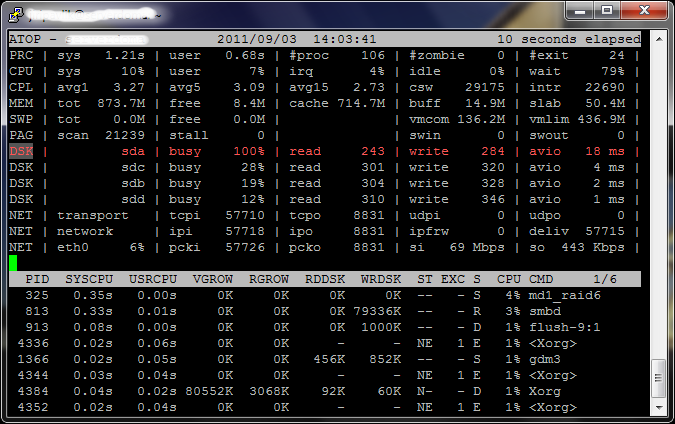Click the CPL row label
Viewport: 675px width, 424px height.
(21, 87)
